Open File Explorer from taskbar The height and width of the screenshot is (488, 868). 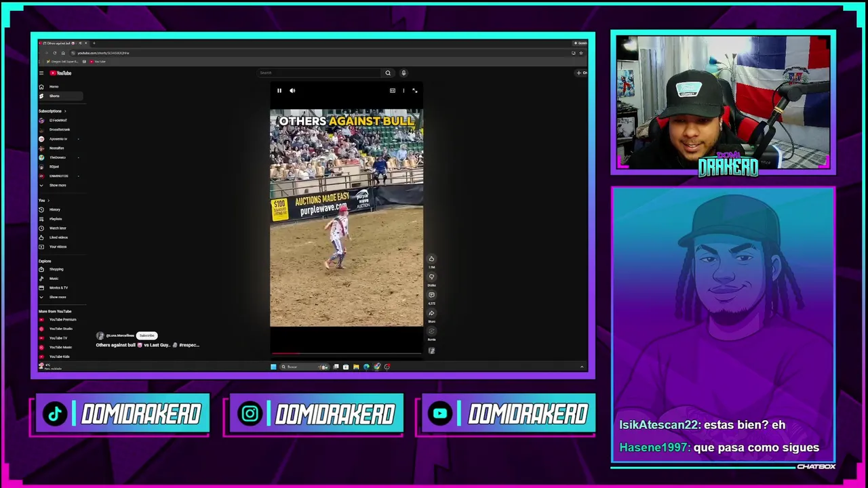pyautogui.click(x=356, y=367)
